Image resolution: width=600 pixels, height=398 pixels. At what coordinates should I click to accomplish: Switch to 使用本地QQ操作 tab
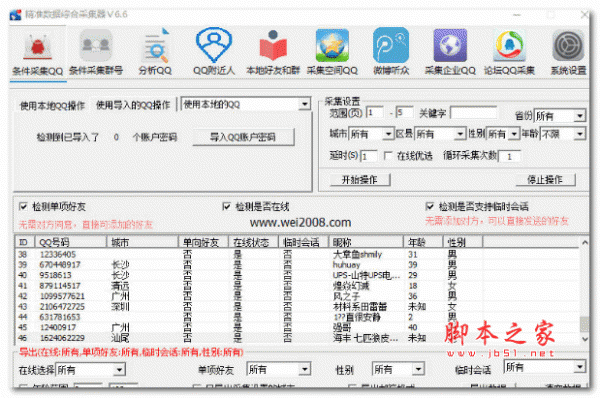[x=52, y=106]
